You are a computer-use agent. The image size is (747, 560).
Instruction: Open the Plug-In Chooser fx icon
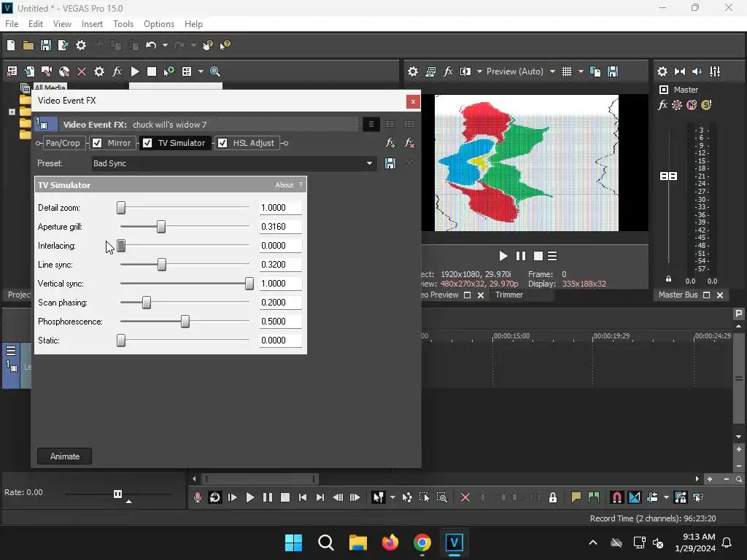390,143
